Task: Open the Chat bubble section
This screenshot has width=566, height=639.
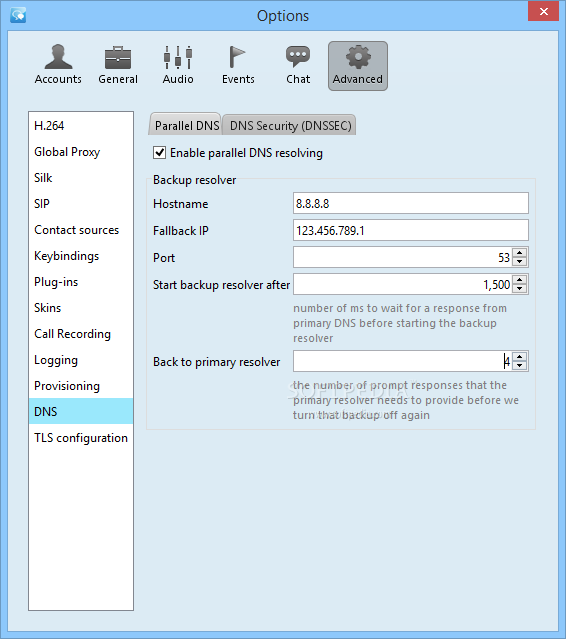Action: click(x=298, y=65)
